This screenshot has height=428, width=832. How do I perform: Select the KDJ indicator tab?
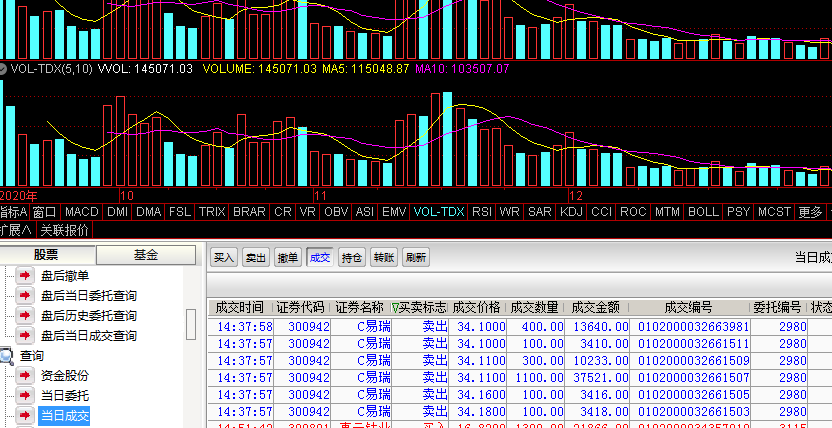[571, 212]
